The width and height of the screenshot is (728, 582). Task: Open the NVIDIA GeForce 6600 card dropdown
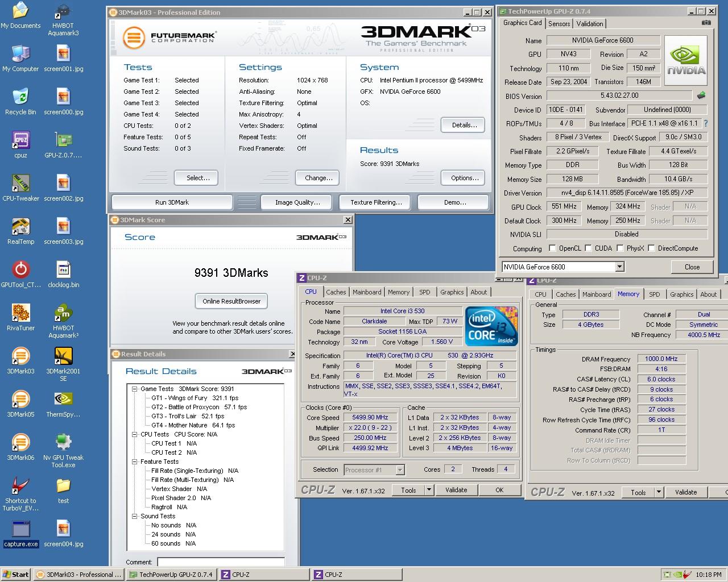click(619, 267)
